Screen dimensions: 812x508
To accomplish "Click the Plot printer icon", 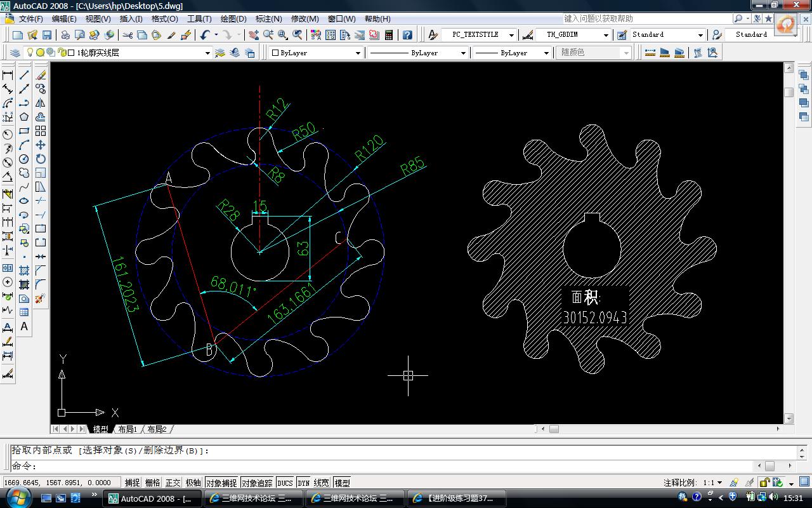I will click(x=65, y=35).
